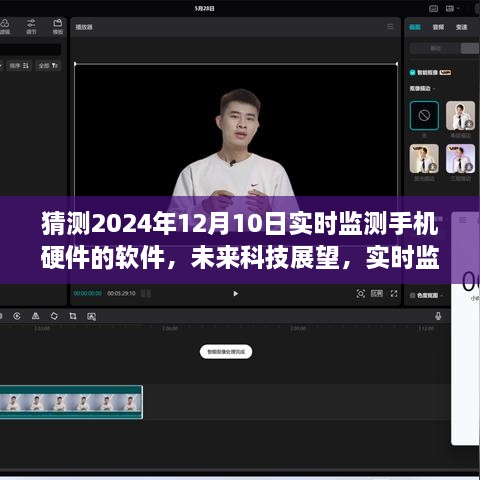Play the video preview

[236, 293]
